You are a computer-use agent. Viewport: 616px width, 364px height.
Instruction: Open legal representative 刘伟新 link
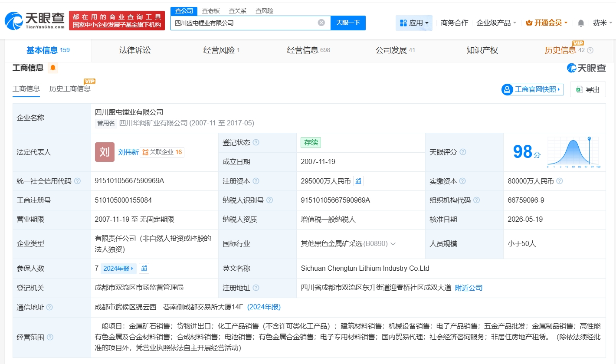[x=128, y=152]
